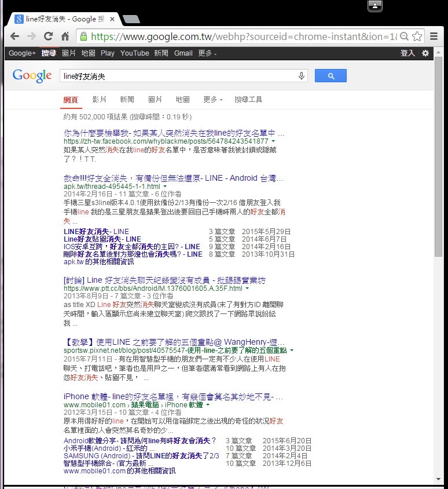The height and width of the screenshot is (489, 448).
Task: Click the scrollbar down arrow
Action: [438, 479]
